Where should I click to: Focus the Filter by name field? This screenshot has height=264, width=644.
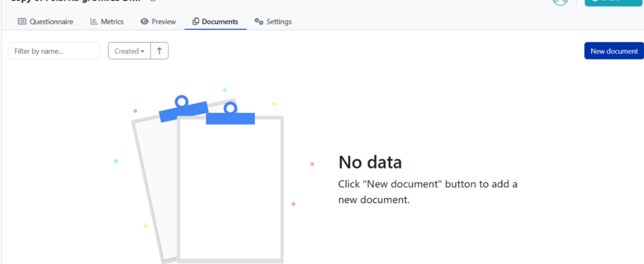click(x=54, y=51)
